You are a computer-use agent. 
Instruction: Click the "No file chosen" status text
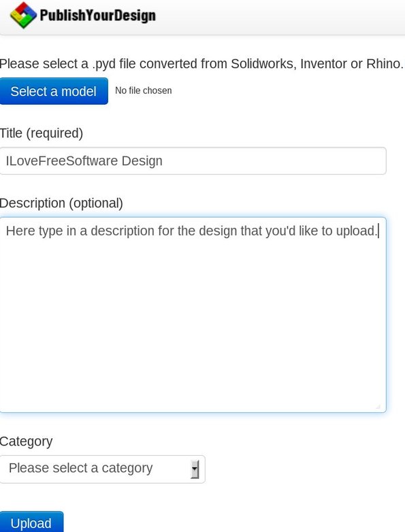point(143,90)
